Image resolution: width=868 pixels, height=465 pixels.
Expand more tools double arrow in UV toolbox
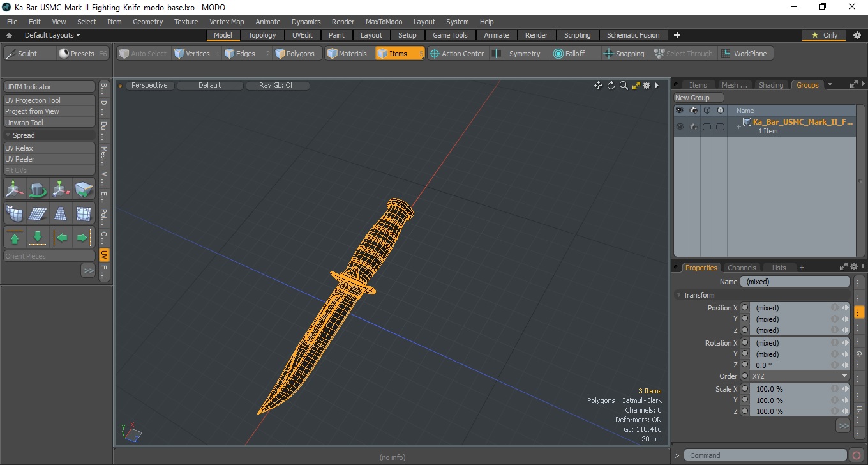88,271
